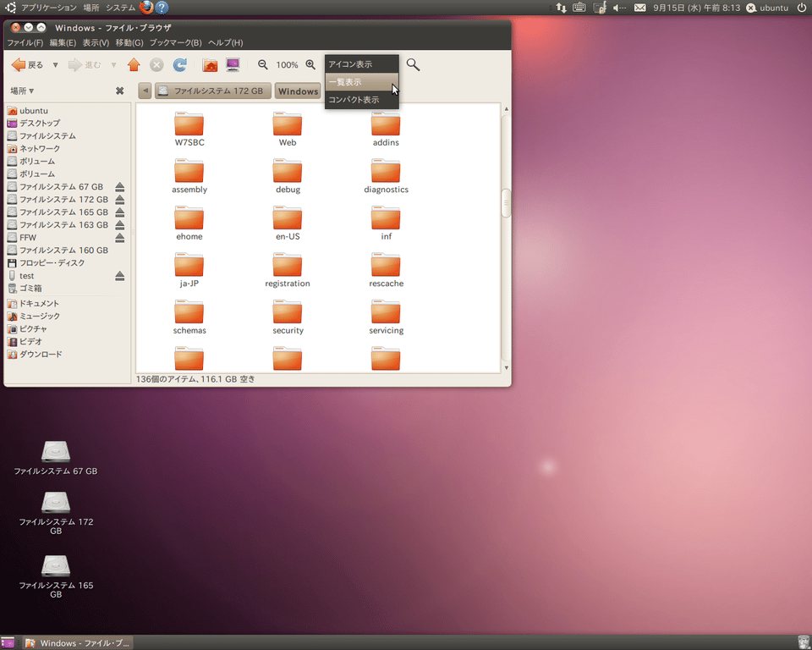The width and height of the screenshot is (812, 650).
Task: Zoom in with the plus magnifier
Action: (x=310, y=65)
